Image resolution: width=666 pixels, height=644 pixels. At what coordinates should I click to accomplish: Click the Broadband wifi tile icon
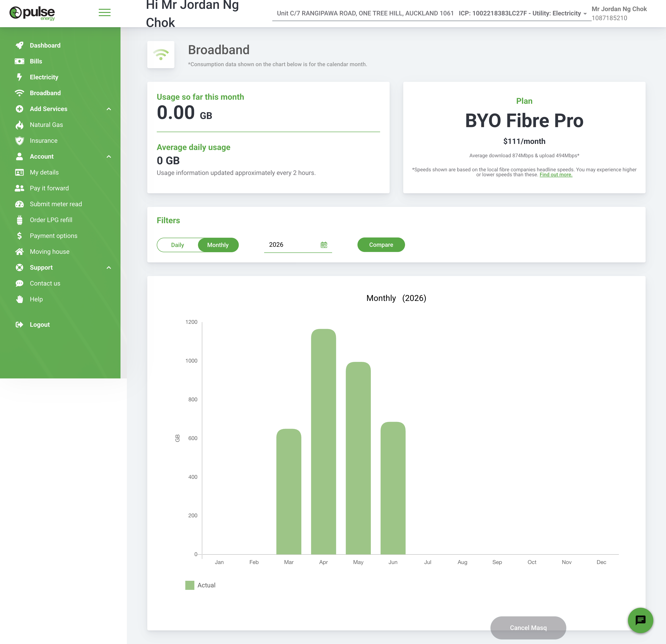tap(161, 55)
